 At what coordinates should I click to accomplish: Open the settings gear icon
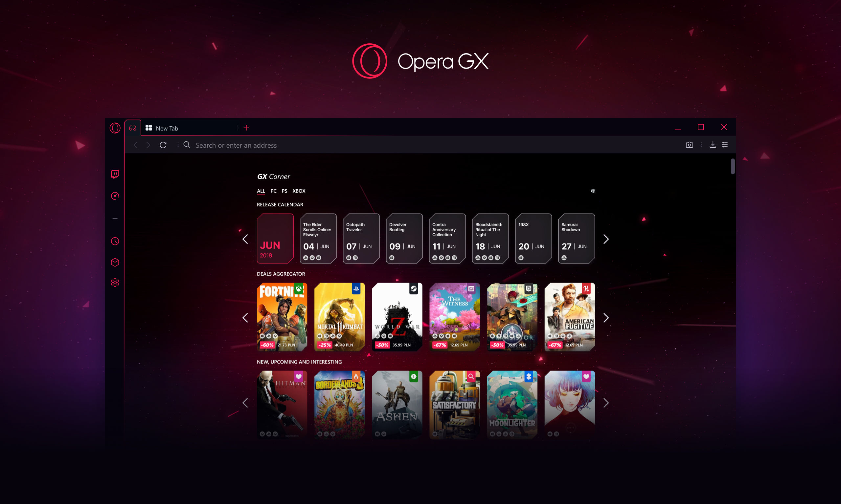pyautogui.click(x=115, y=283)
